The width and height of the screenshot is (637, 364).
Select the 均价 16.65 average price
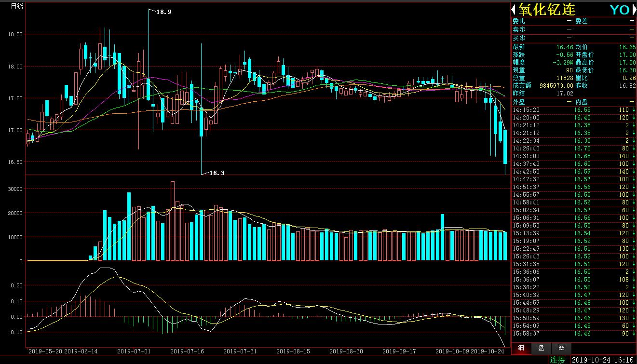[627, 47]
